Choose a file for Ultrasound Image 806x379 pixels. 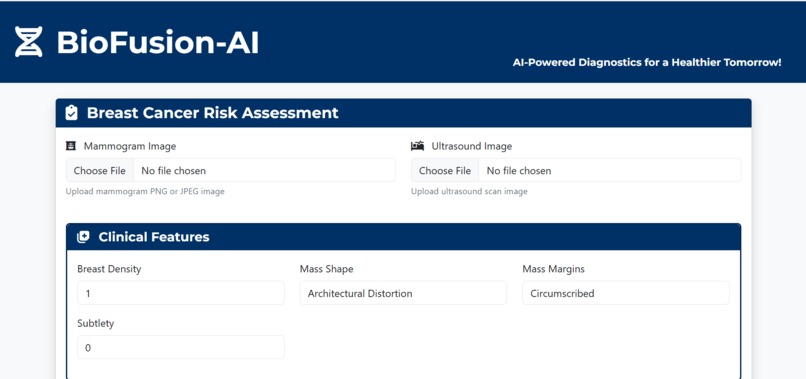(x=445, y=170)
